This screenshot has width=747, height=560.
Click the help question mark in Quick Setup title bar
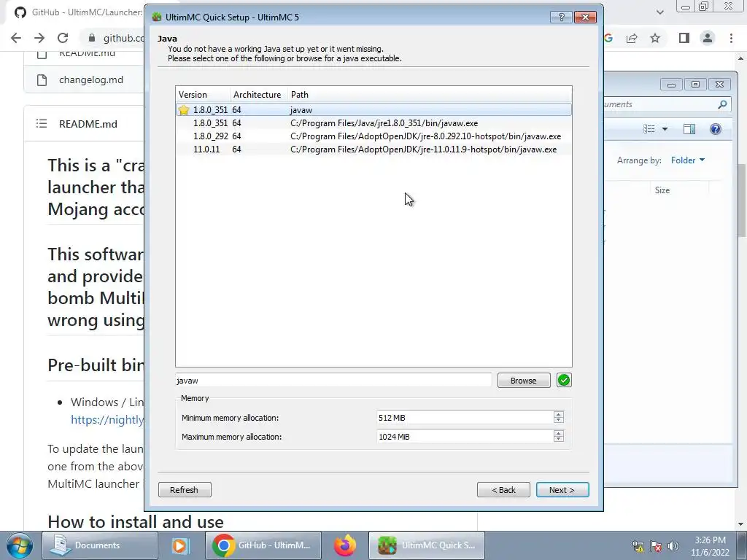(x=561, y=17)
